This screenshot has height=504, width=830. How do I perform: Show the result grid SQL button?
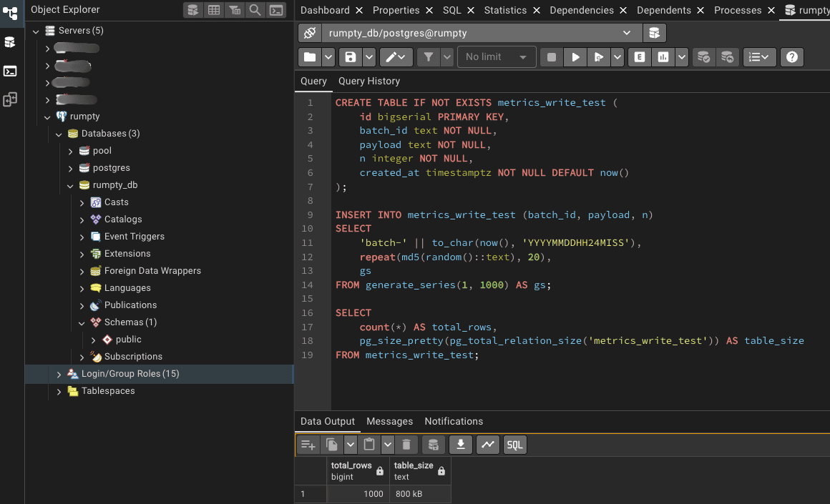[x=515, y=445]
